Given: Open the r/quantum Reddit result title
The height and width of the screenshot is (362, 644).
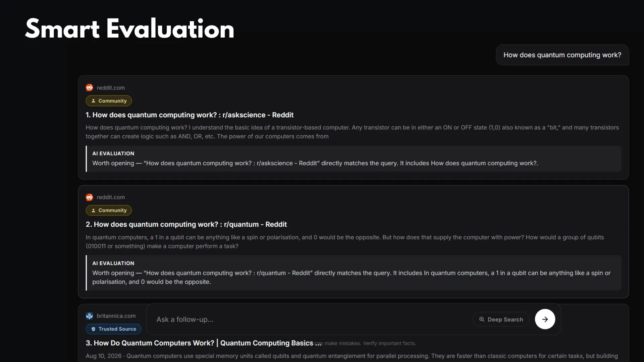Looking at the screenshot, I should 186,225.
